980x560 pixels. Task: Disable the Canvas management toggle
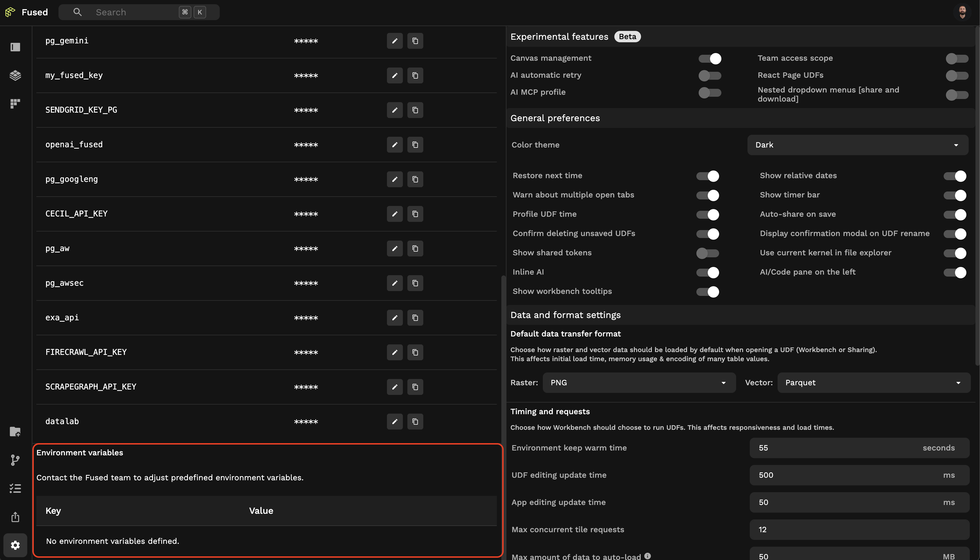pos(709,58)
